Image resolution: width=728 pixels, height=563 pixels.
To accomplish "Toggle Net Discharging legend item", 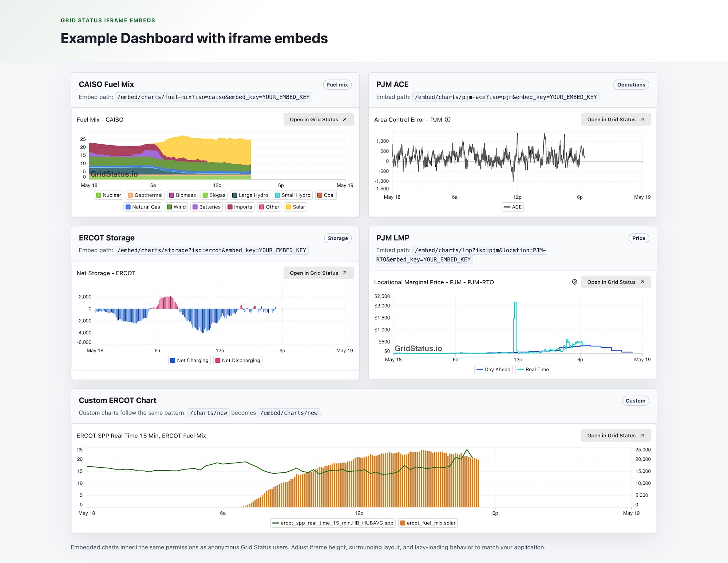I will 238,360.
